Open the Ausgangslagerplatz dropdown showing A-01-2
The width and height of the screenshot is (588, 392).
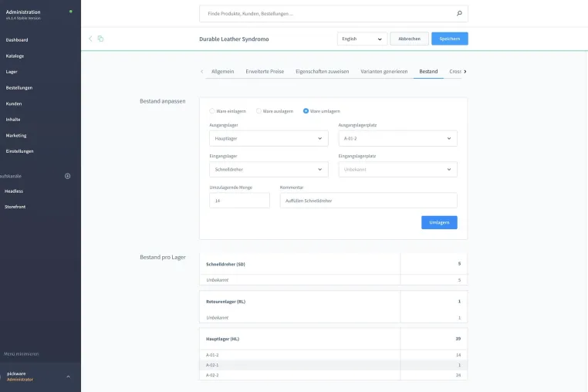tap(398, 138)
